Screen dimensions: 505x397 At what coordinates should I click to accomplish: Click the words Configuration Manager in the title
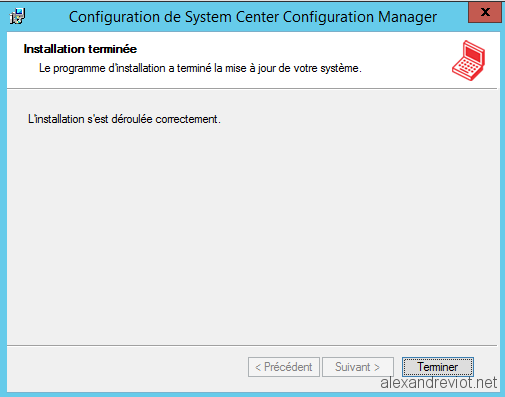[360, 17]
